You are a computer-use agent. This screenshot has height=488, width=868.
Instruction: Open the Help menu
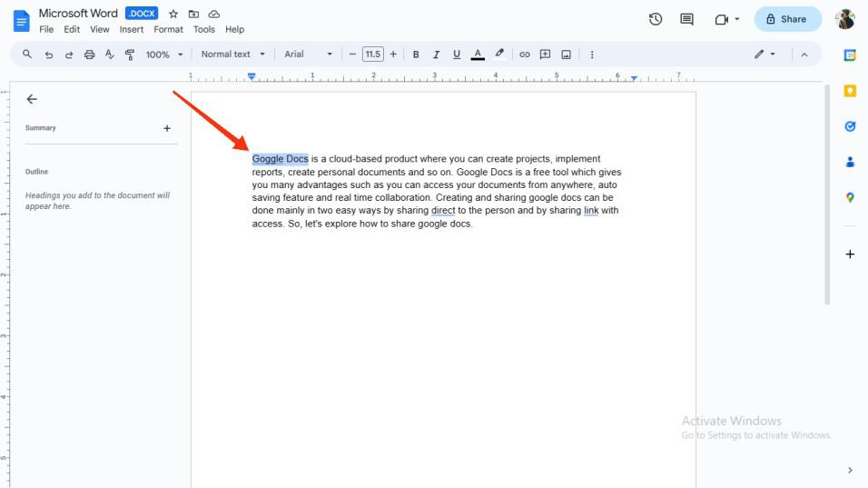tap(235, 29)
